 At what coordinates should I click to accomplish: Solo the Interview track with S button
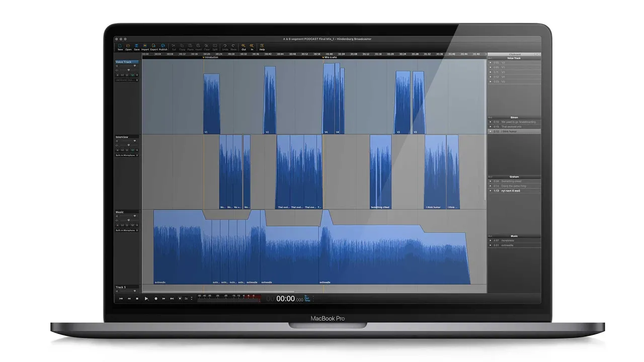127,150
